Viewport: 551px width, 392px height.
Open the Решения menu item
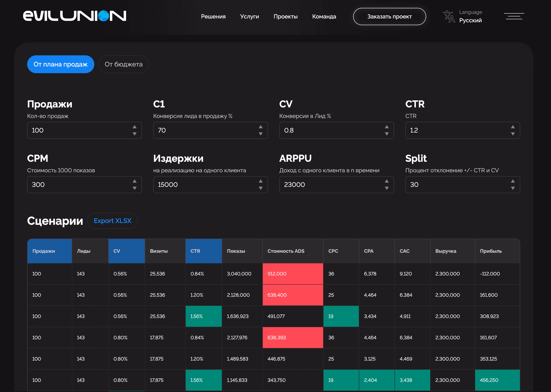pyautogui.click(x=213, y=17)
